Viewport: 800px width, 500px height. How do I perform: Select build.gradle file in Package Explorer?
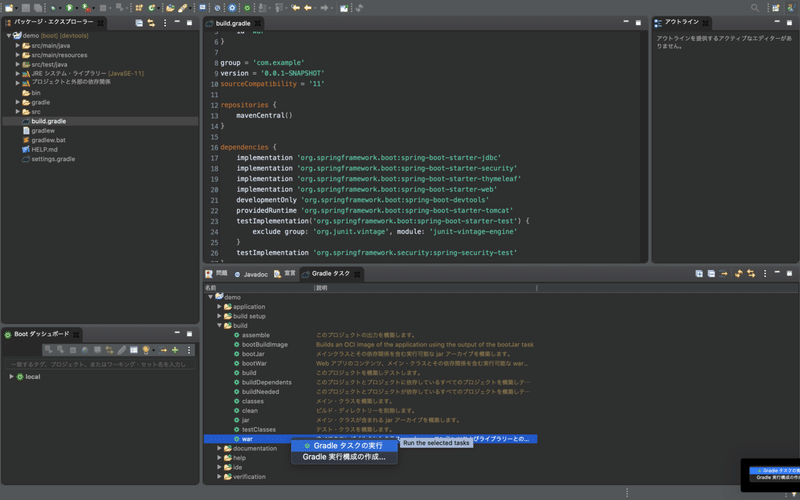[48, 121]
